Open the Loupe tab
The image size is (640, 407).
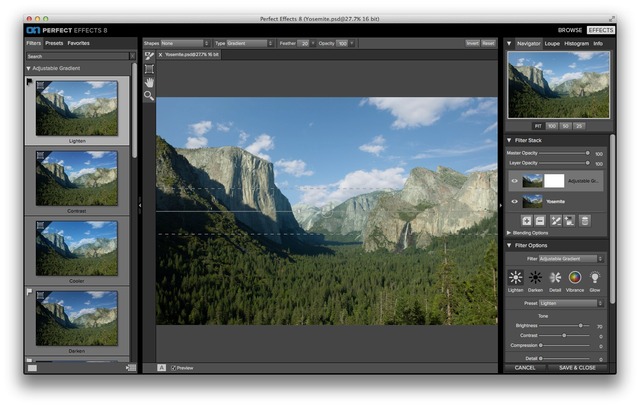point(552,44)
